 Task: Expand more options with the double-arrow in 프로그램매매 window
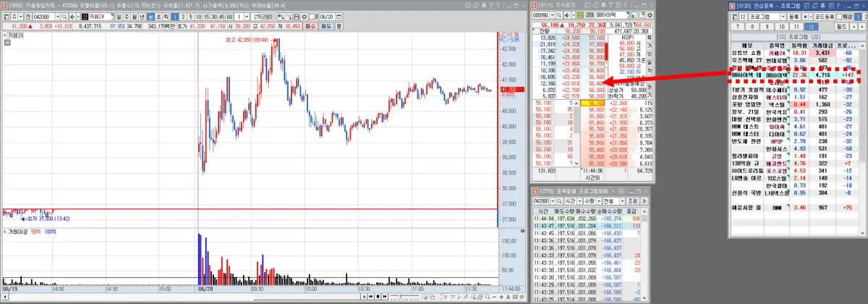click(x=644, y=201)
